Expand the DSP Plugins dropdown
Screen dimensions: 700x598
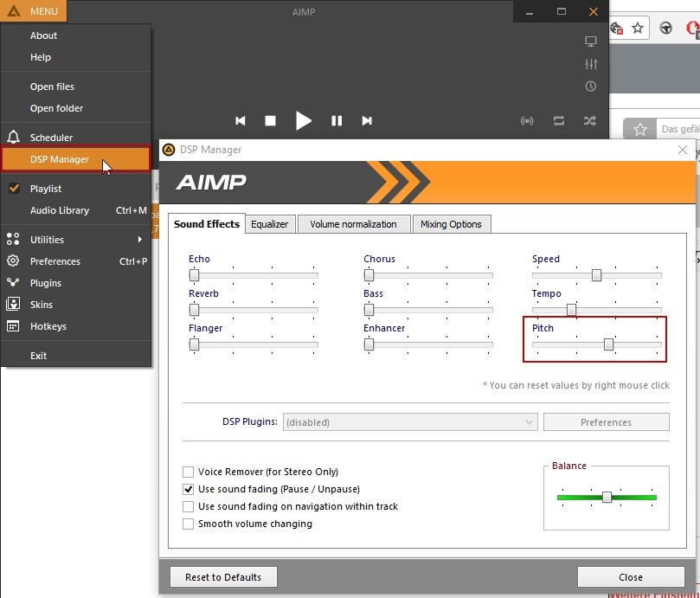[x=529, y=422]
